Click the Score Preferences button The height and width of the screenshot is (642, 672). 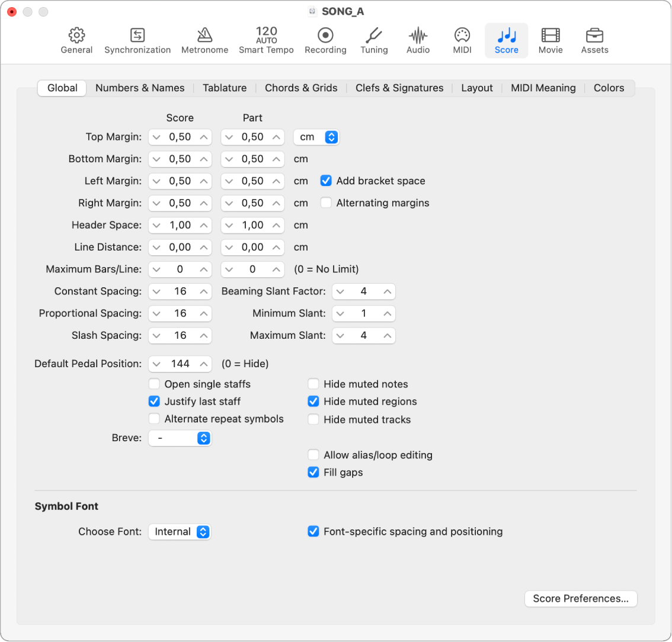coord(581,599)
